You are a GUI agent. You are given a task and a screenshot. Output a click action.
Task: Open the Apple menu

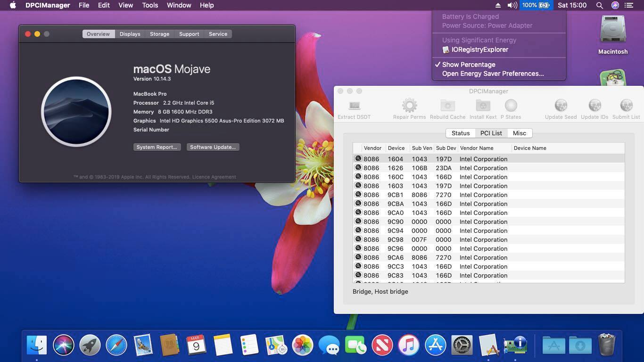pyautogui.click(x=13, y=5)
